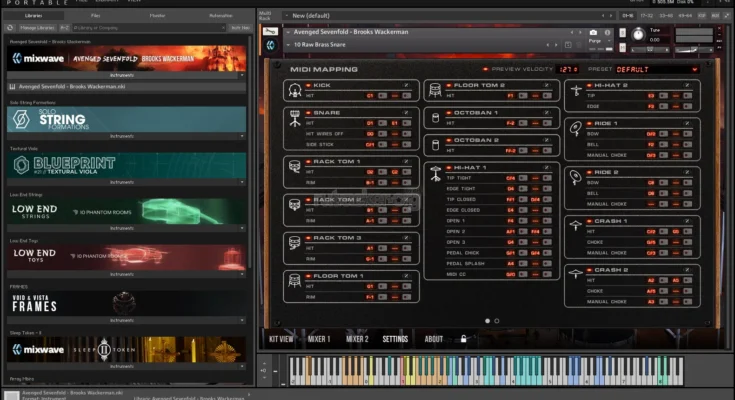Click the Octoban 1 icon
The image size is (735, 400).
click(x=435, y=118)
